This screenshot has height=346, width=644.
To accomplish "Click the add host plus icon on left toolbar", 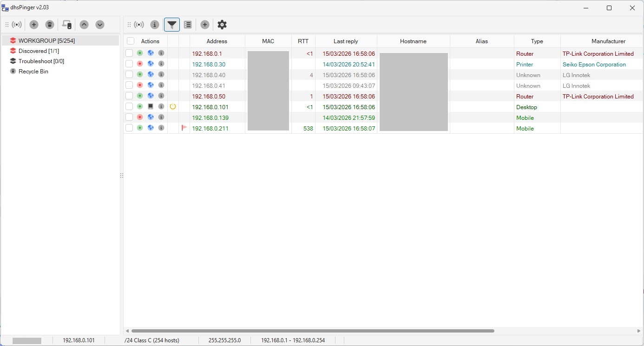I will tap(33, 25).
